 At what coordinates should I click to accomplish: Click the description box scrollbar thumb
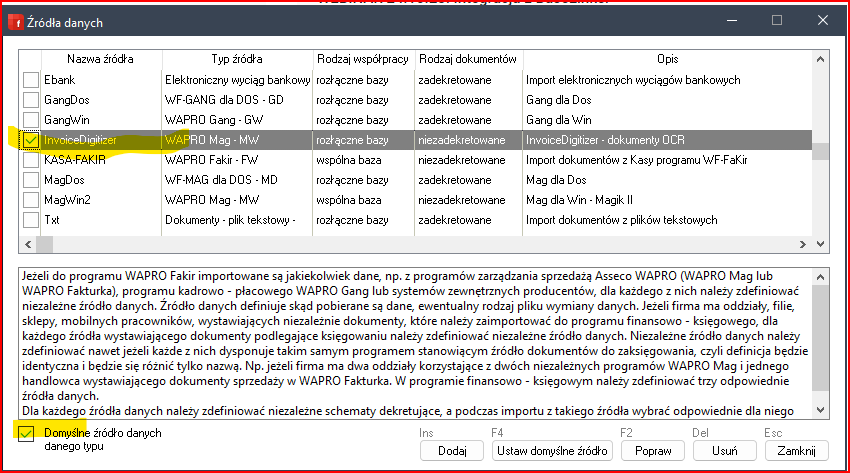tap(820, 338)
